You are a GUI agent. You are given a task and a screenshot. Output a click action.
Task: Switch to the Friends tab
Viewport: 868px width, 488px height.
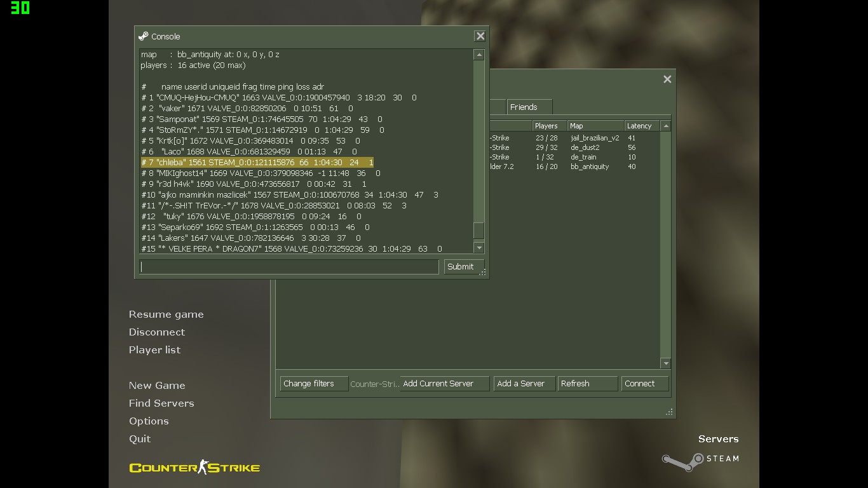[529, 107]
